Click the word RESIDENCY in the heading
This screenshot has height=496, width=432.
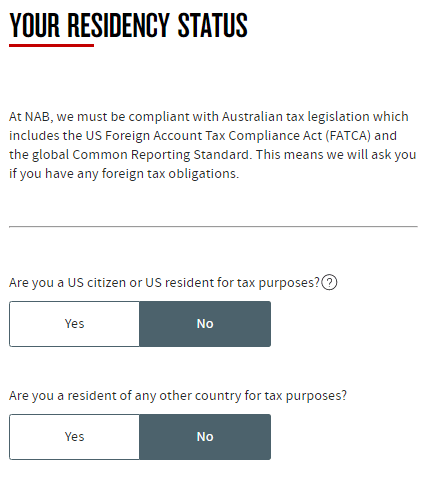pos(119,26)
